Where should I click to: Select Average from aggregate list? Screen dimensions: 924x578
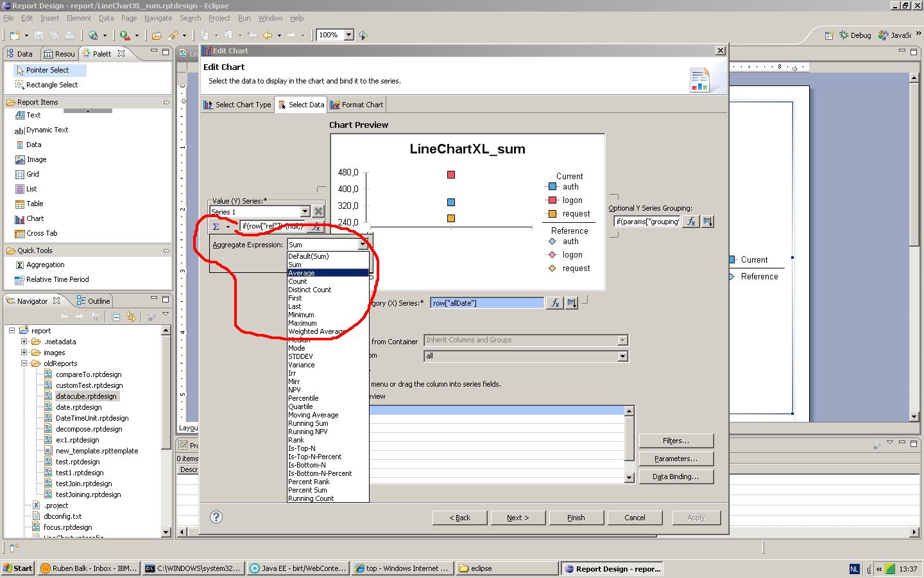[x=329, y=273]
